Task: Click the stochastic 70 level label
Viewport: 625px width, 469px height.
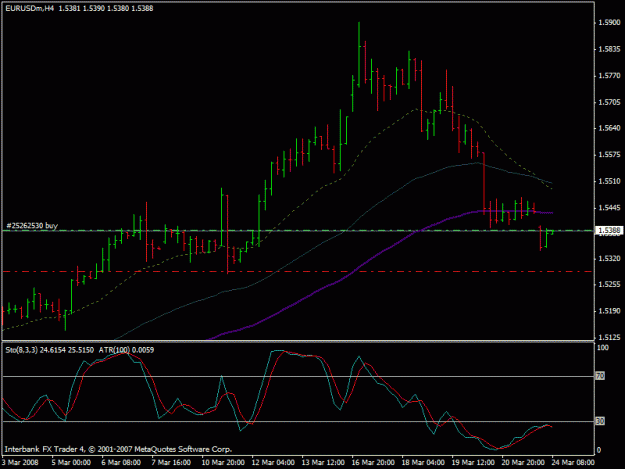Action: pos(600,375)
